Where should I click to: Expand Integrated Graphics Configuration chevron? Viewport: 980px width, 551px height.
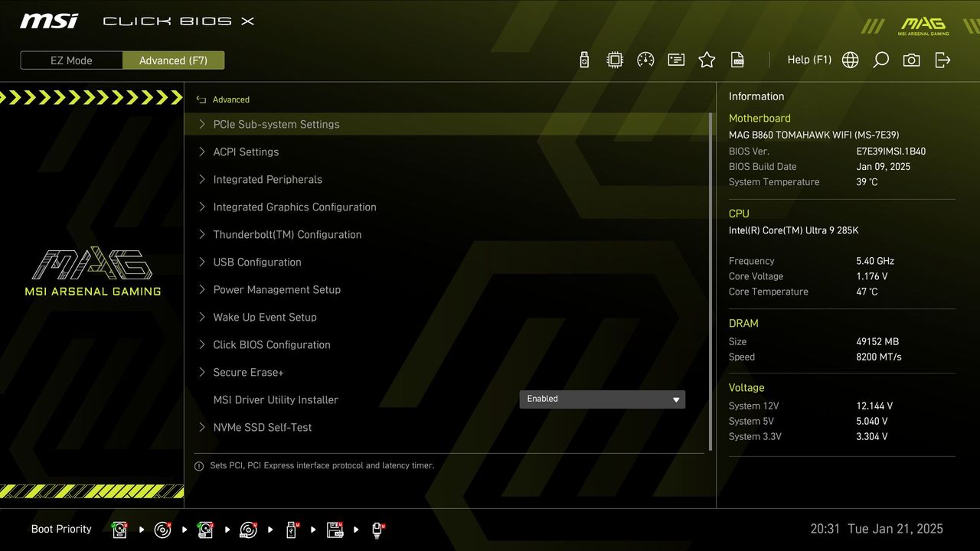pos(202,207)
